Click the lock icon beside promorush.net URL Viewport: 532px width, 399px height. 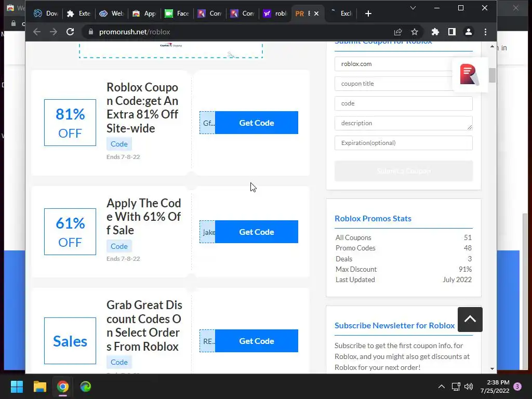point(90,32)
